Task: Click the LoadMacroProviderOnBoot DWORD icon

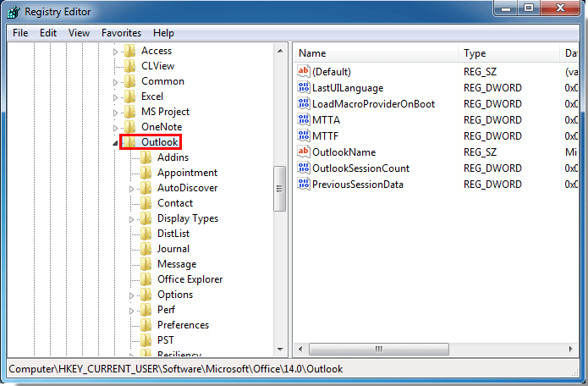Action: click(x=304, y=103)
